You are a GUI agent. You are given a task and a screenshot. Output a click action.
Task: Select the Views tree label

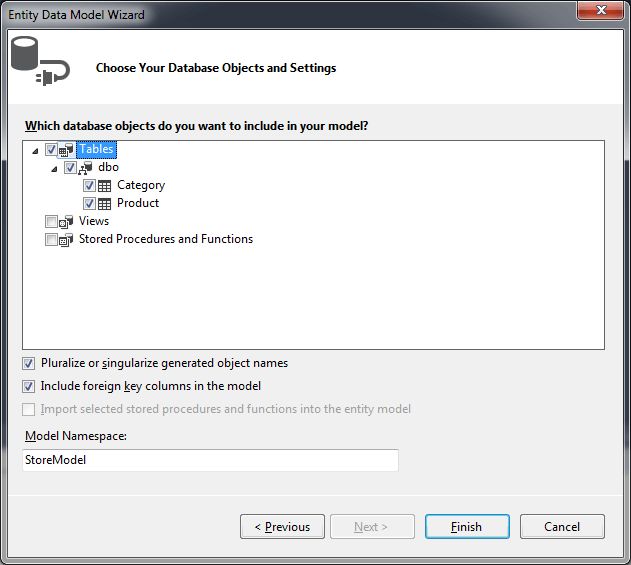94,221
